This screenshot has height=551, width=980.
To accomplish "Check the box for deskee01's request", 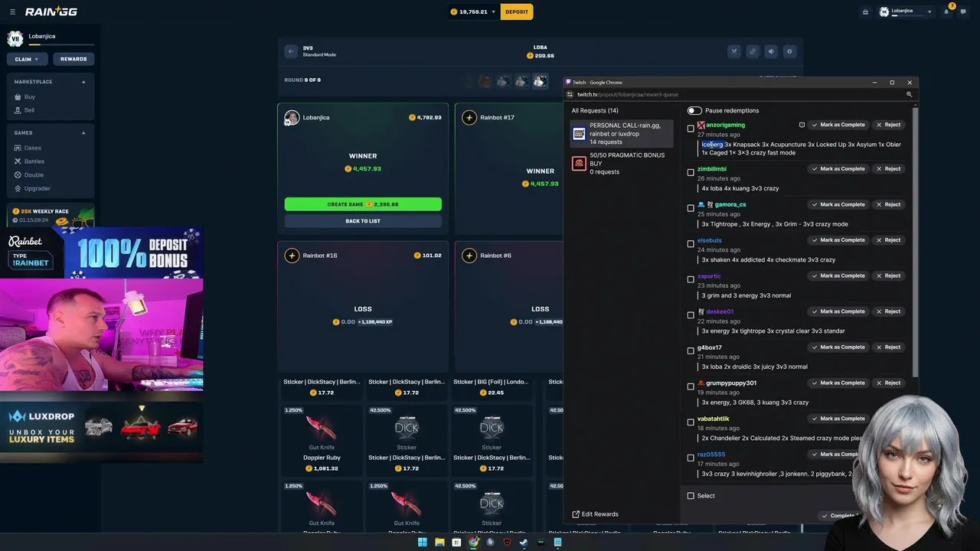I will point(691,315).
